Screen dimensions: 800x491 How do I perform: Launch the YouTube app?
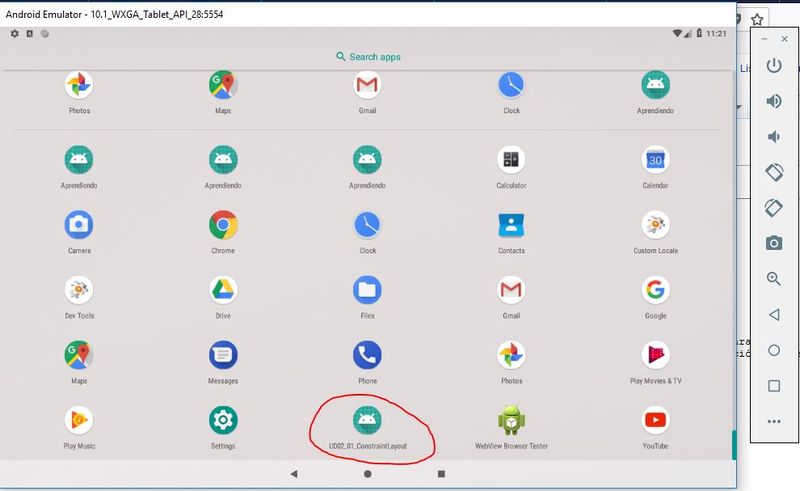click(655, 420)
